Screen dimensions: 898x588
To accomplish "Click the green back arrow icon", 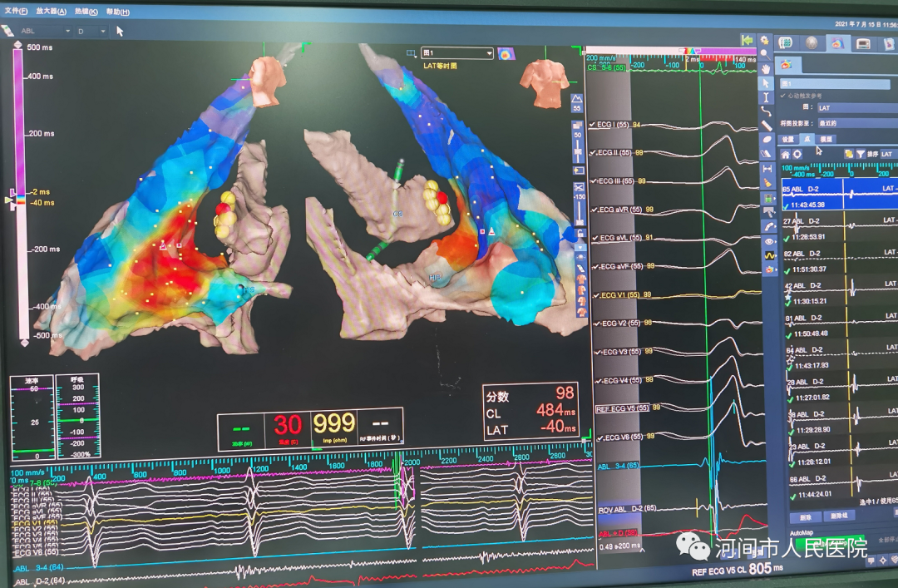I will point(748,40).
